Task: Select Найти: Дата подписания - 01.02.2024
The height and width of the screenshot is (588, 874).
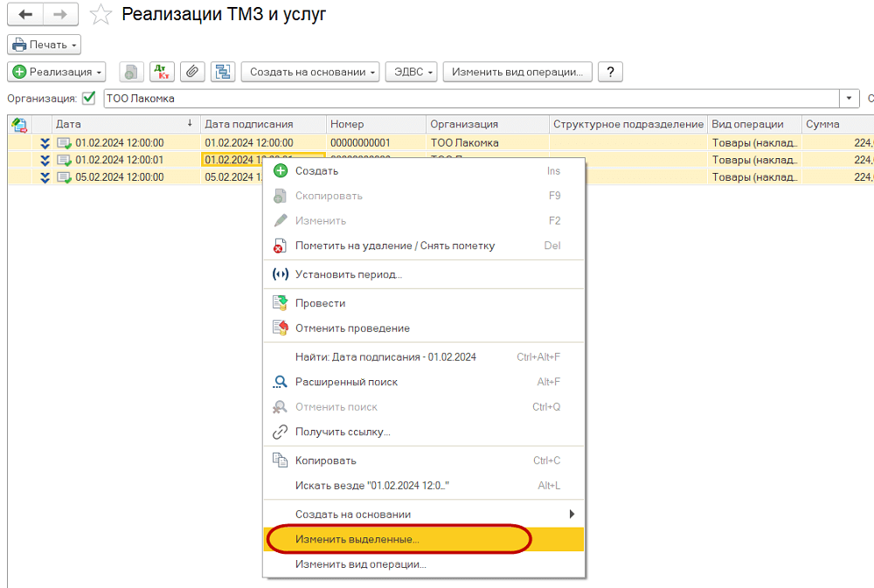Action: (x=424, y=357)
